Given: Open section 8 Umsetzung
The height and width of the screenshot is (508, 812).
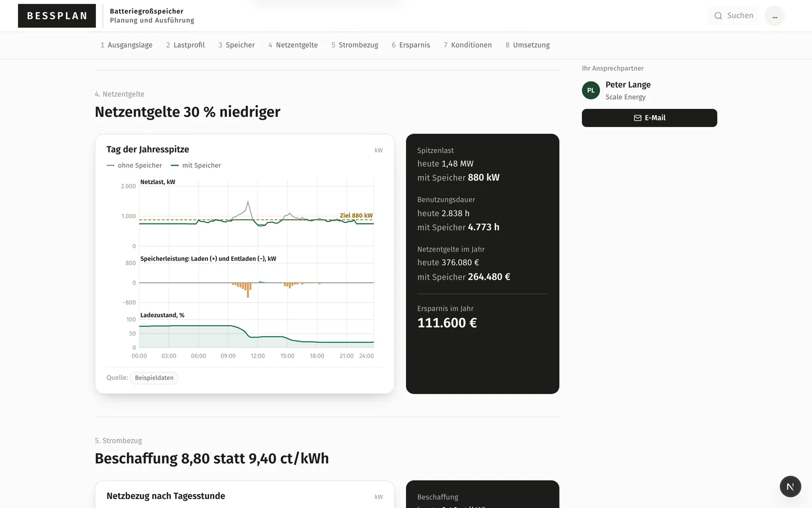Looking at the screenshot, I should point(527,45).
